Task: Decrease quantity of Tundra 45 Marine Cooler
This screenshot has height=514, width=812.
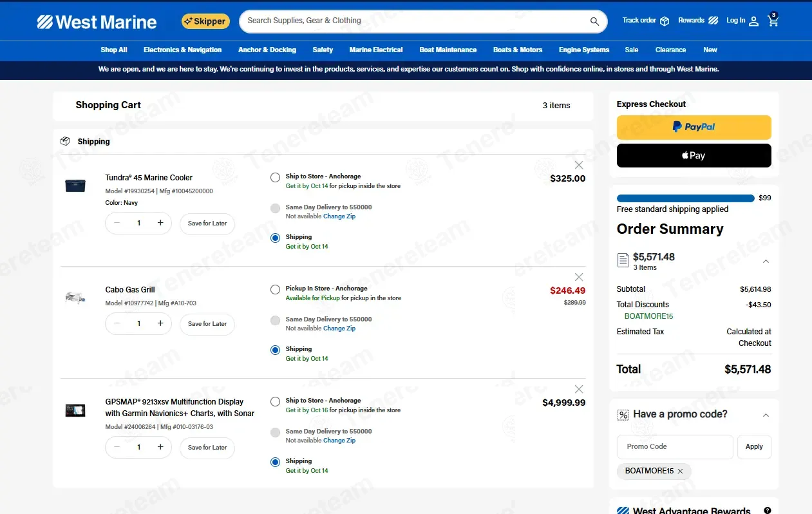Action: pyautogui.click(x=117, y=223)
